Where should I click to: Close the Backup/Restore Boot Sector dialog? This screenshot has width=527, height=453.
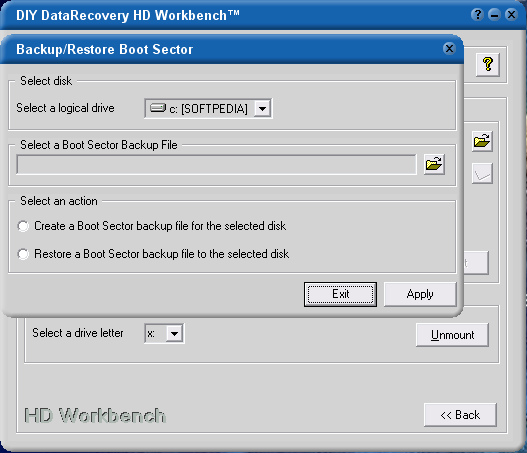pyautogui.click(x=449, y=49)
